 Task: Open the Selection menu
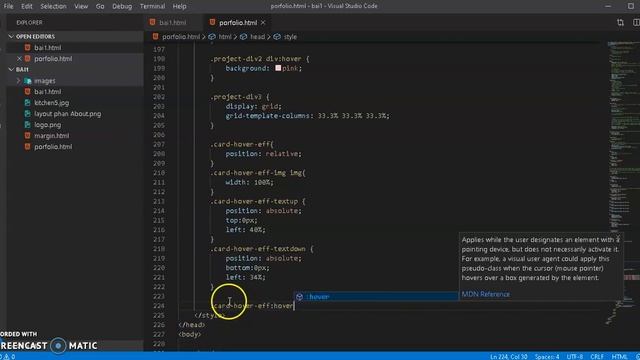point(53,6)
